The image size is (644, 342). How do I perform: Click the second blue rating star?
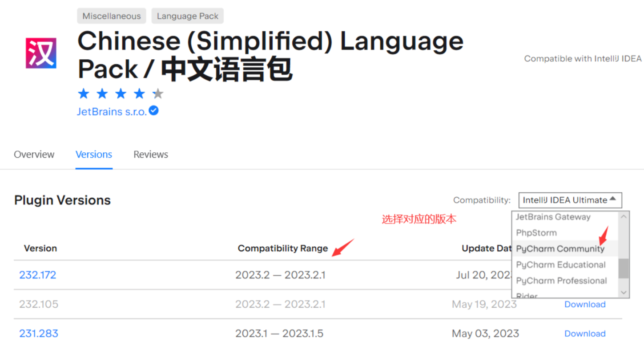(x=102, y=94)
